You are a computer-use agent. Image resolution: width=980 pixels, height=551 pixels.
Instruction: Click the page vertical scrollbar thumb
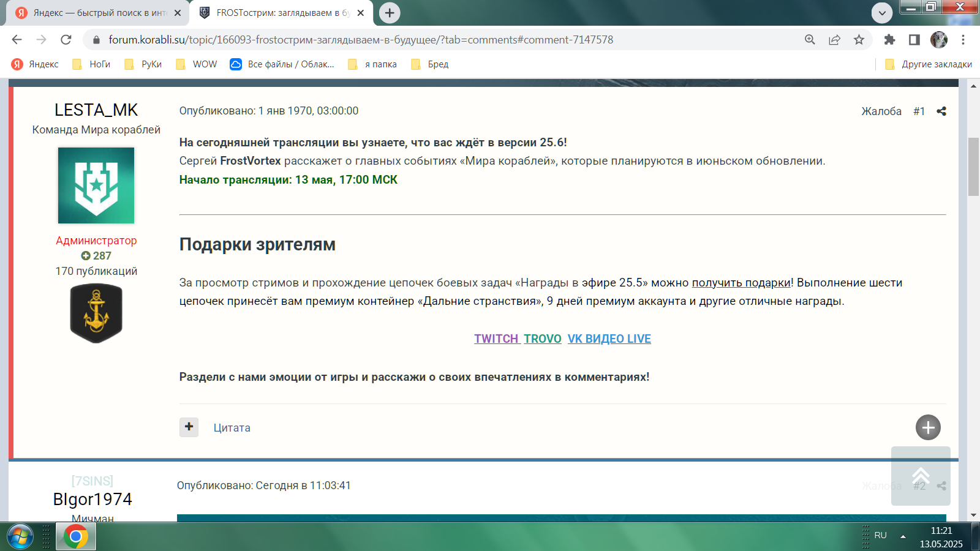(973, 167)
